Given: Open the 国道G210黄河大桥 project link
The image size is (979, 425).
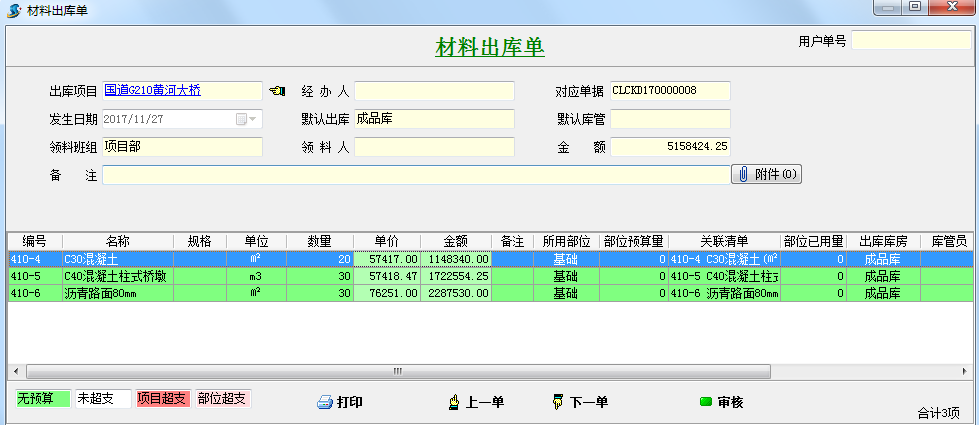Looking at the screenshot, I should 152,91.
